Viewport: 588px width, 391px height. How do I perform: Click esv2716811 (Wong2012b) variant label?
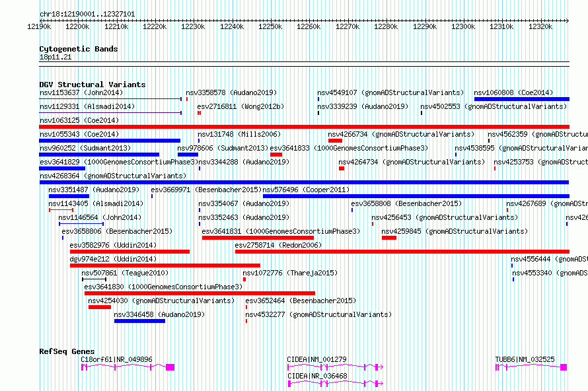[240, 106]
